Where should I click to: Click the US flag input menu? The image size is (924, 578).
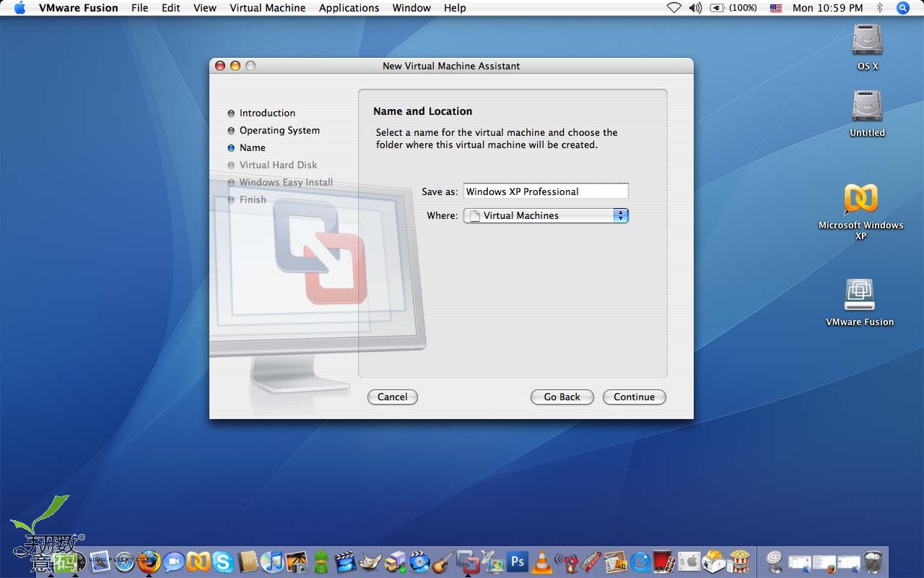point(776,8)
